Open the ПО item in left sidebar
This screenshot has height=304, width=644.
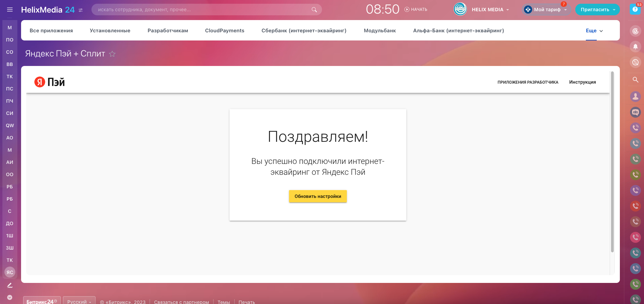10,40
